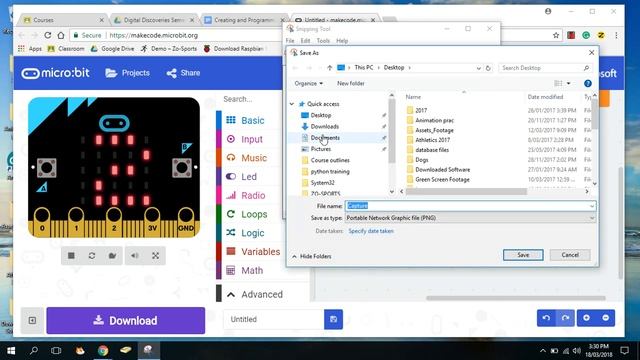Open the Music blocks category
The width and height of the screenshot is (640, 360).
(253, 158)
